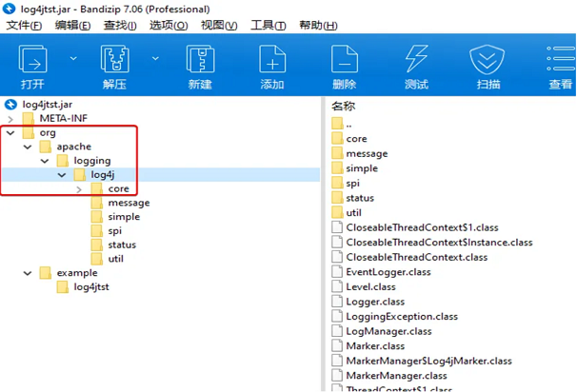Image resolution: width=577 pixels, height=392 pixels.
Task: Select META-INF folder in the tree
Action: [64, 119]
